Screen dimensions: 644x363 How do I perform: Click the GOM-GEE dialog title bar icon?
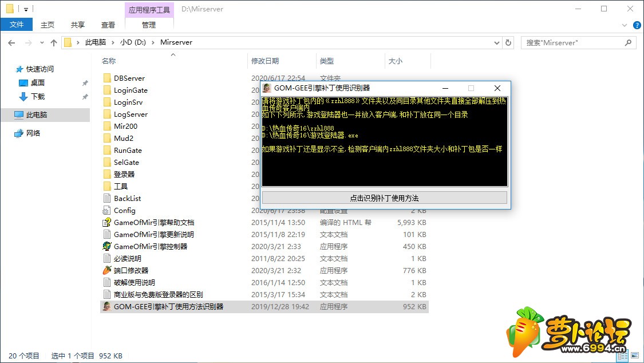click(267, 88)
